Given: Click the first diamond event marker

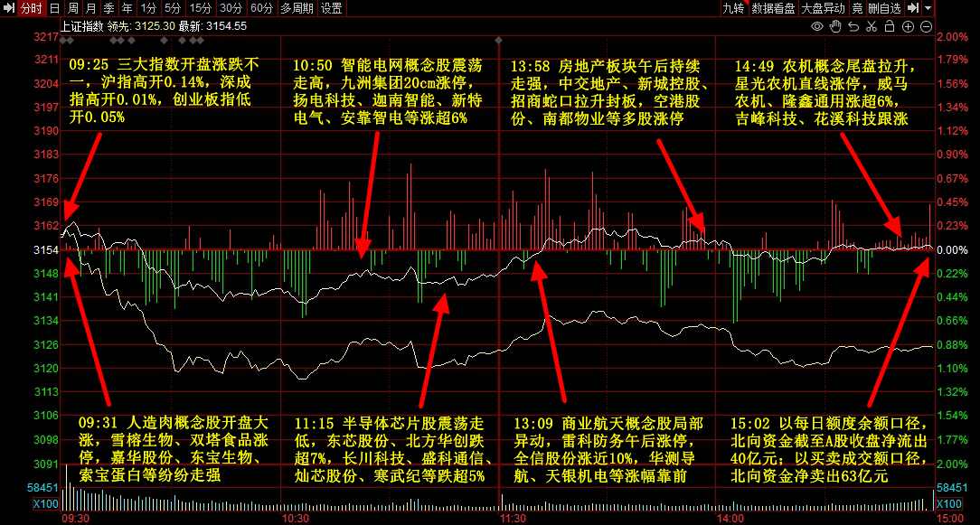Looking at the screenshot, I should [x=65, y=40].
